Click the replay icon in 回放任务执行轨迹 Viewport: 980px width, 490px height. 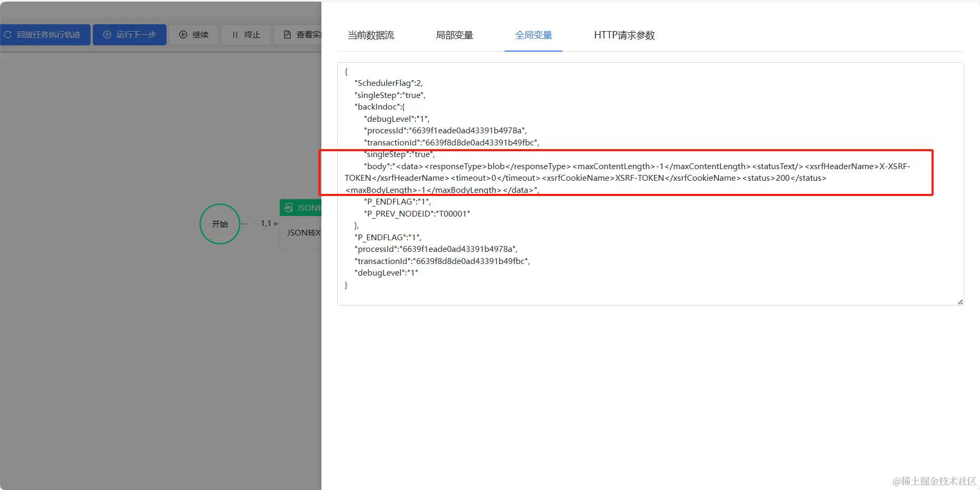point(8,35)
